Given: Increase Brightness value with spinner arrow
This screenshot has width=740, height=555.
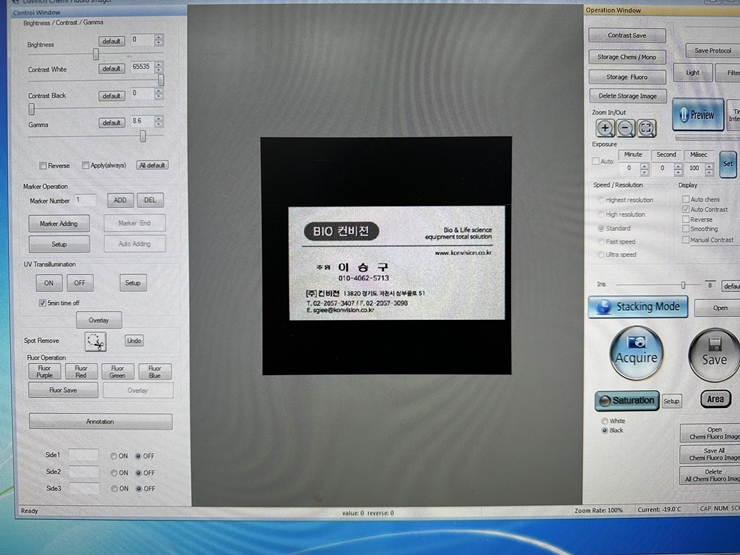Looking at the screenshot, I should pyautogui.click(x=160, y=37).
